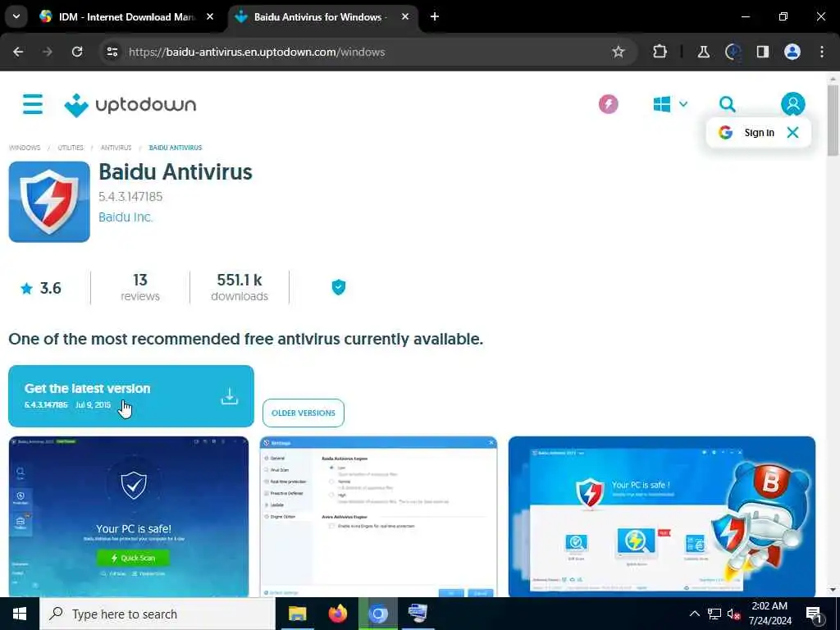Viewport: 840px width, 630px height.
Task: Open the Extensions puzzle icon
Action: point(660,52)
